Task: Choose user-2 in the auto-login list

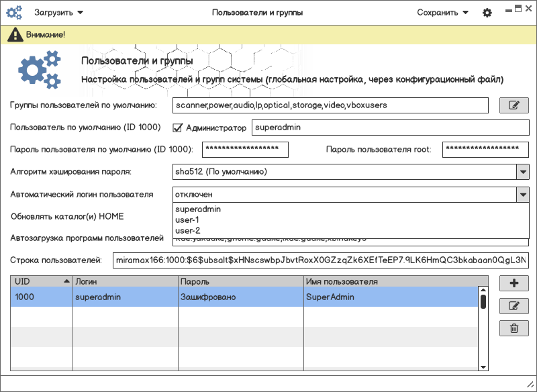Action: pos(187,230)
